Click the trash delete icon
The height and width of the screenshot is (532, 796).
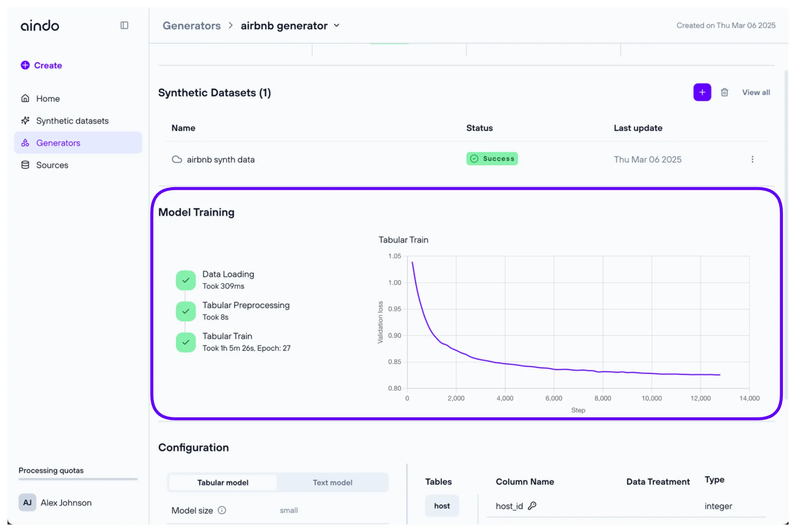724,92
